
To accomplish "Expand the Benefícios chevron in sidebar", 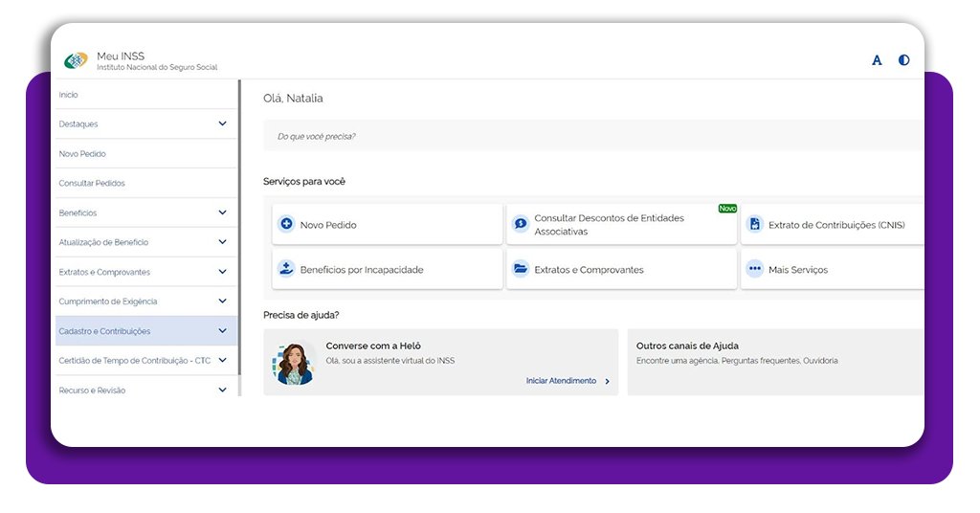I will [222, 212].
